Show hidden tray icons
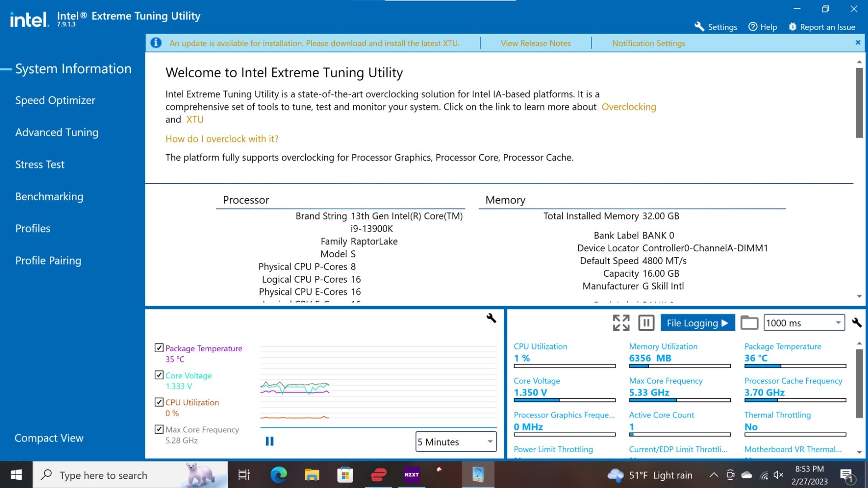 713,475
